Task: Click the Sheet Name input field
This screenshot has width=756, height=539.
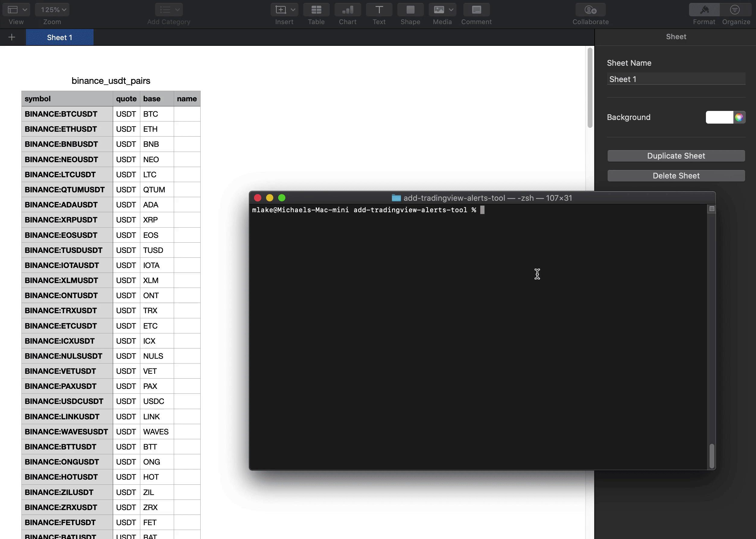Action: 676,79
